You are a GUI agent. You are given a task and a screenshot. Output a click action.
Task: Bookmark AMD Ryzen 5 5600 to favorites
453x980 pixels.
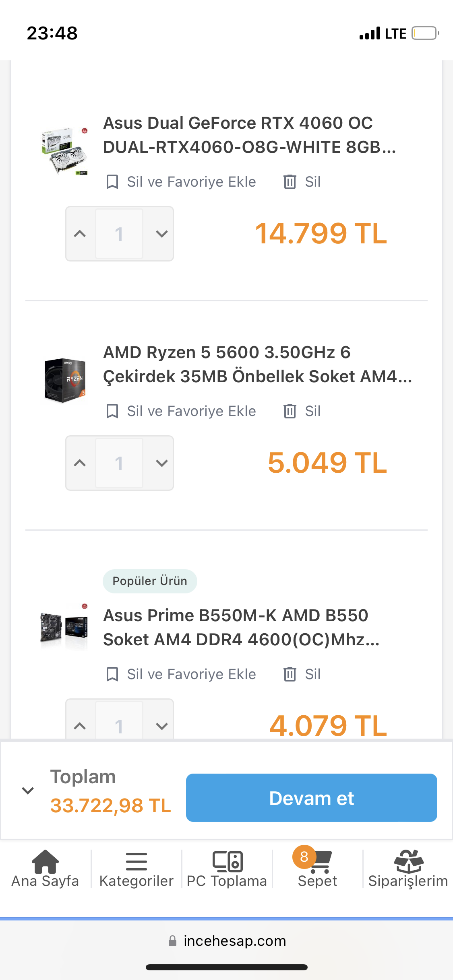coord(112,411)
